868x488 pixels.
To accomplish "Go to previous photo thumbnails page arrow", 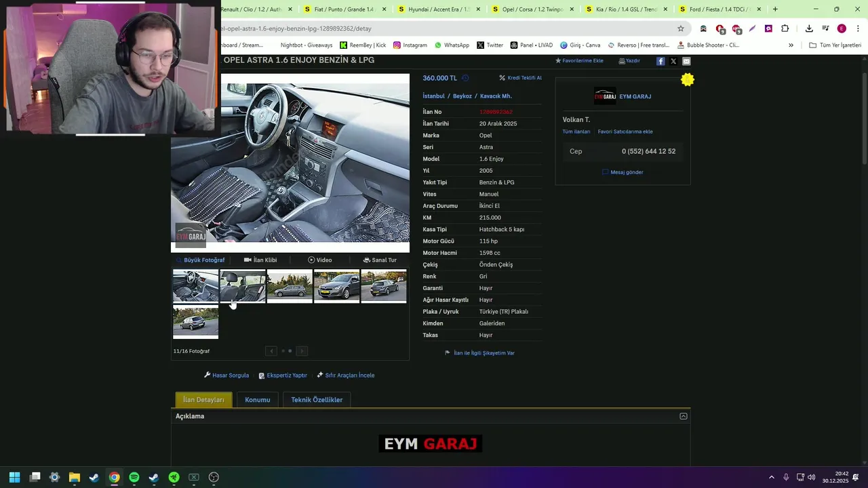I will [x=271, y=351].
